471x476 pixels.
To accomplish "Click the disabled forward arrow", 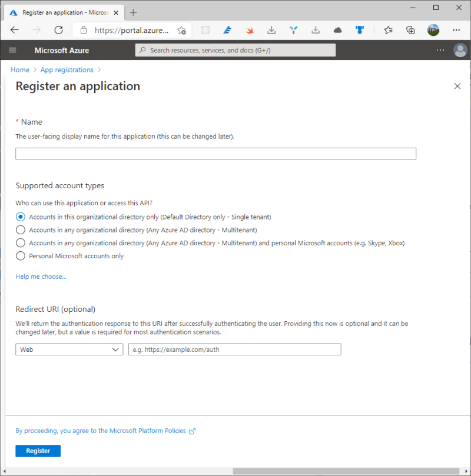I will tap(37, 30).
